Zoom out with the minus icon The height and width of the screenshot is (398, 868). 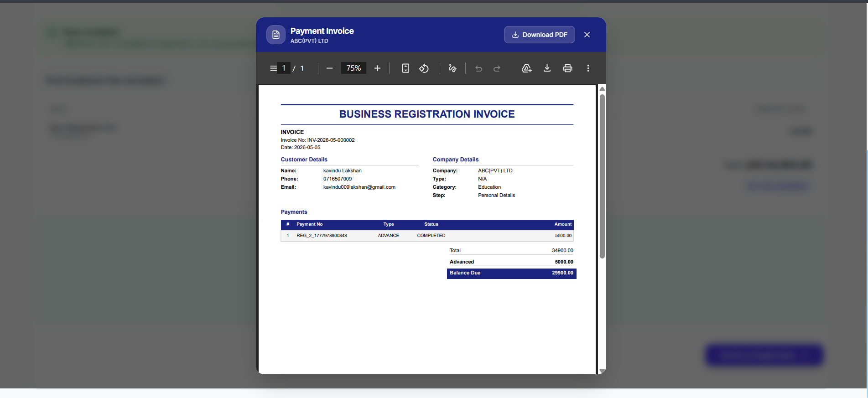coord(329,68)
